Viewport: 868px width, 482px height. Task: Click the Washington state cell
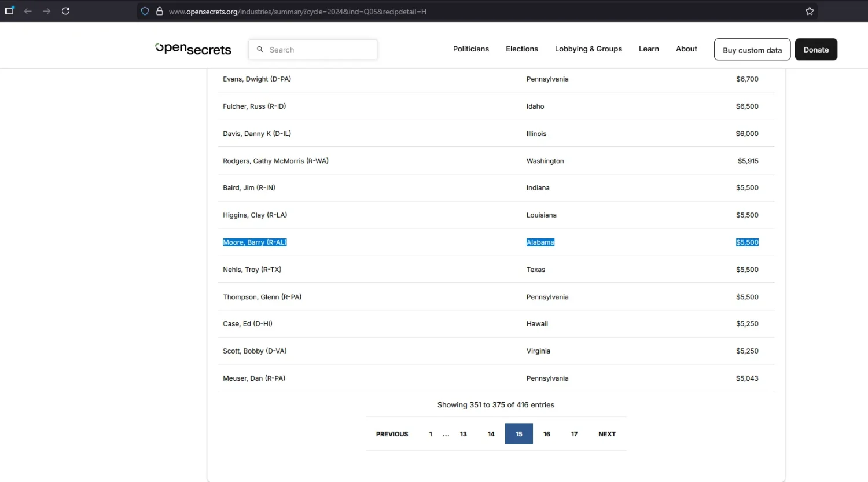[545, 161]
